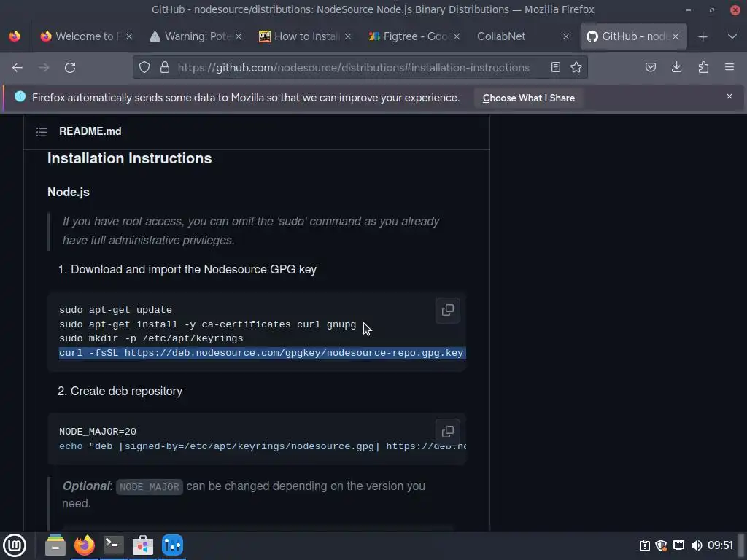The height and width of the screenshot is (560, 747).
Task: Click 'sudo mkdir -p /etc/apt/keyrings' line
Action: click(x=151, y=338)
